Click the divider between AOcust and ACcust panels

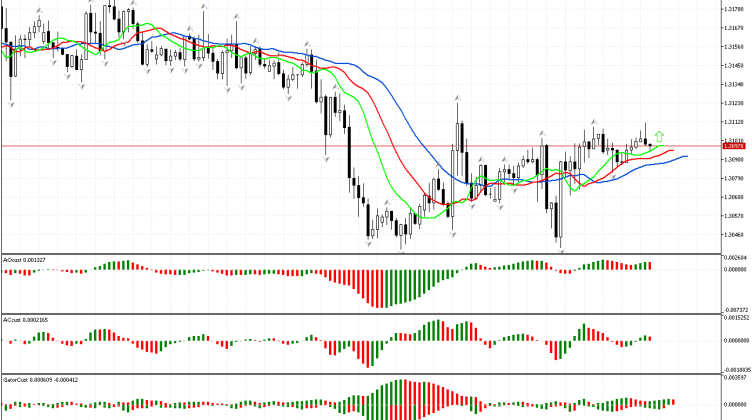click(360, 313)
